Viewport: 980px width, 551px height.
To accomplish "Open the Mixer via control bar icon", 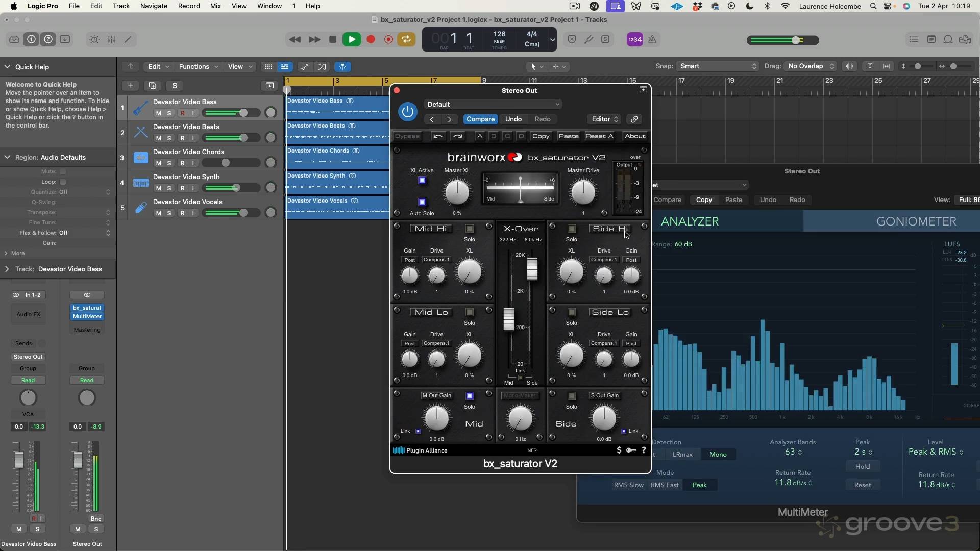I will coord(111,39).
